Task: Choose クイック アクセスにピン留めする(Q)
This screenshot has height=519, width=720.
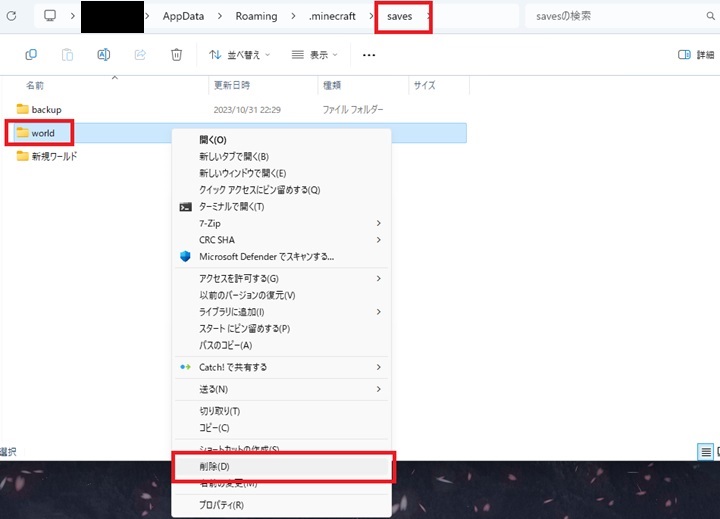Action: coord(281,190)
